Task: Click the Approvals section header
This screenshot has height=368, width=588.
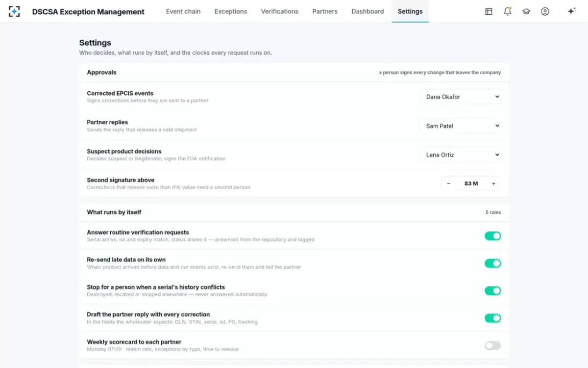Action: [102, 72]
